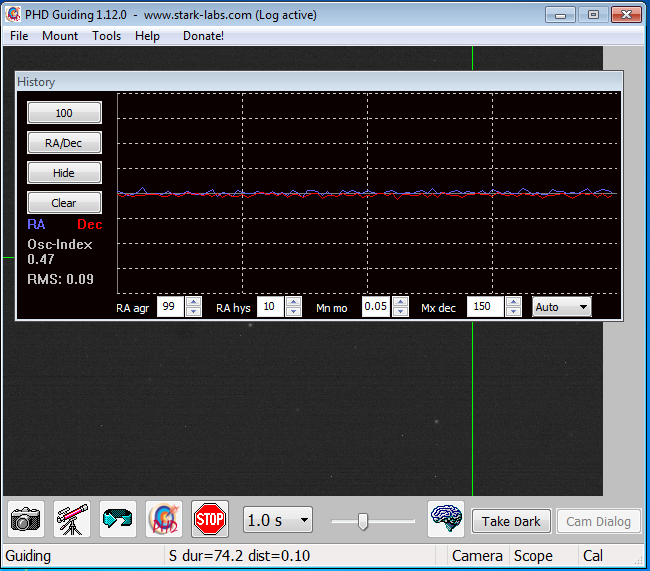
Task: Decrease Mx dec value with down arrow
Action: (x=514, y=311)
